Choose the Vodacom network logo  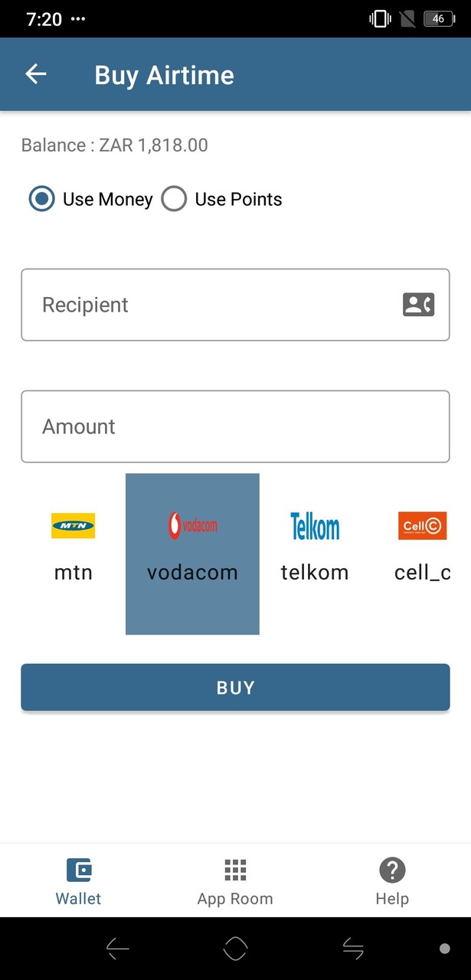(192, 525)
